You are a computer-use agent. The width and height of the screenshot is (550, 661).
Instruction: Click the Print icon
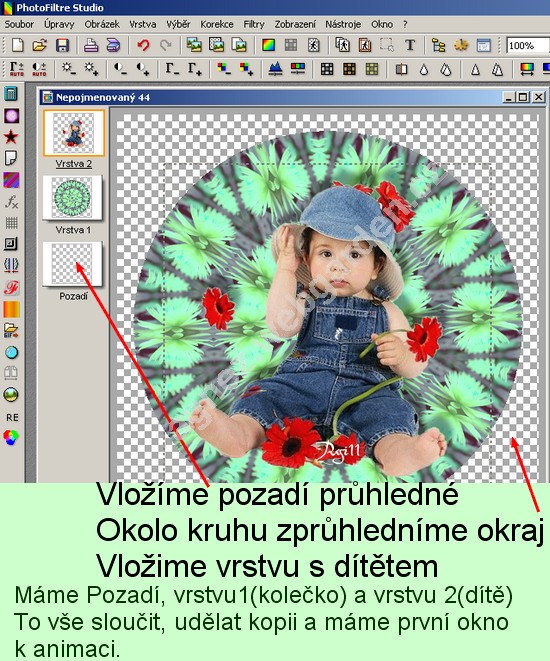click(91, 45)
